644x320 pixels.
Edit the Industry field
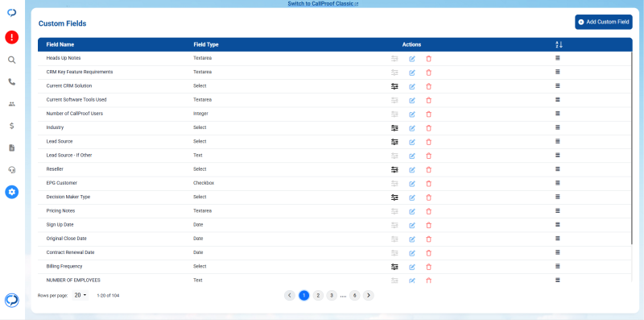[412, 128]
